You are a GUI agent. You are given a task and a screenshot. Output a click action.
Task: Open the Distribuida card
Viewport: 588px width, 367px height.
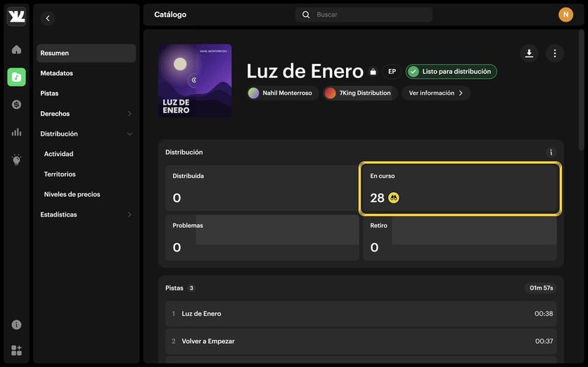point(262,188)
